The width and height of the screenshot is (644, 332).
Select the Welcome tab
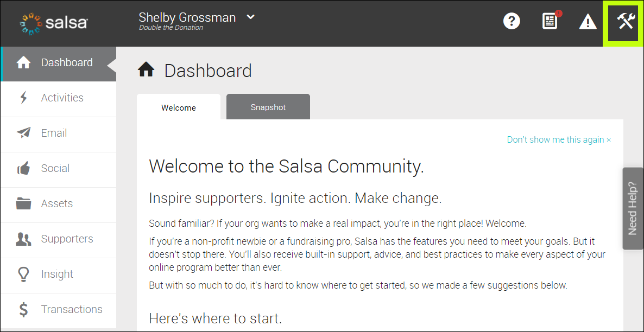coord(178,107)
